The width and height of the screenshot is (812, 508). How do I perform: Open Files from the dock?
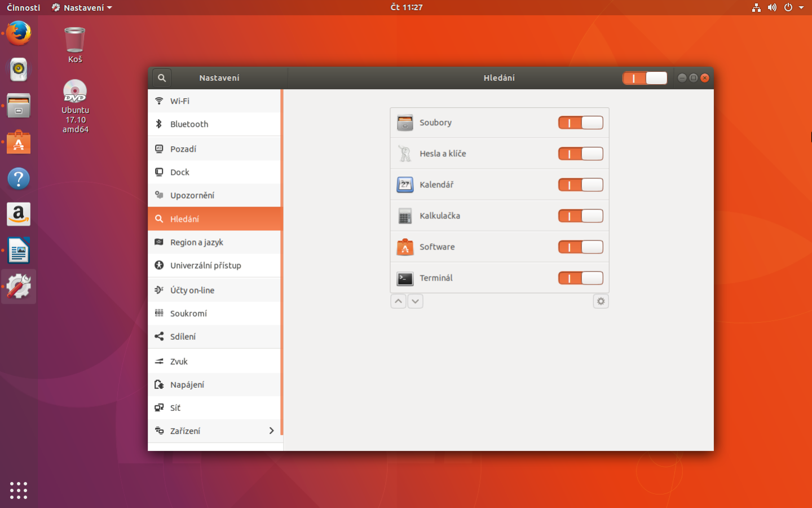coord(19,106)
